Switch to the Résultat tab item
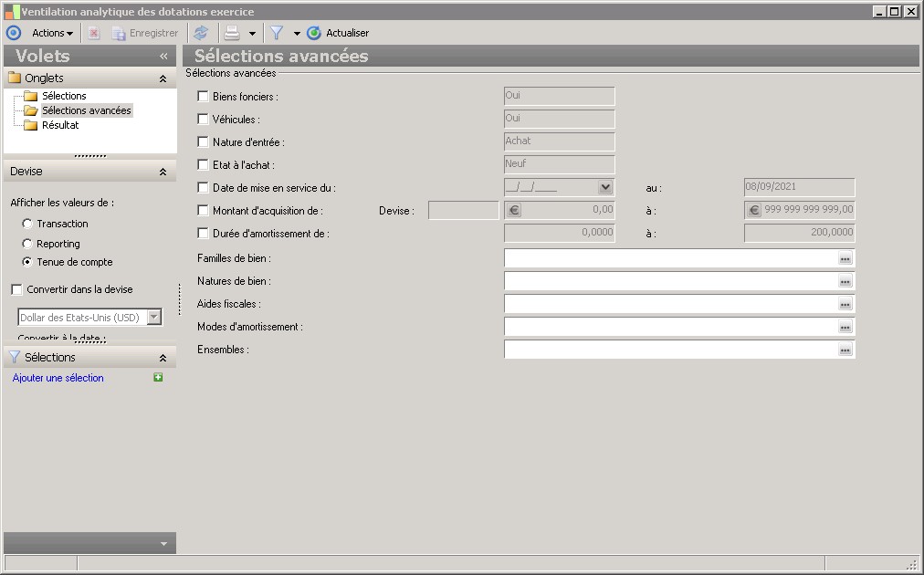924x575 pixels. click(x=60, y=126)
